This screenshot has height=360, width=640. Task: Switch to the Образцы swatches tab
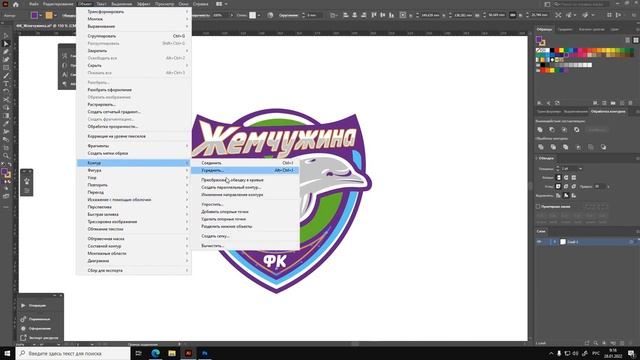[544, 29]
